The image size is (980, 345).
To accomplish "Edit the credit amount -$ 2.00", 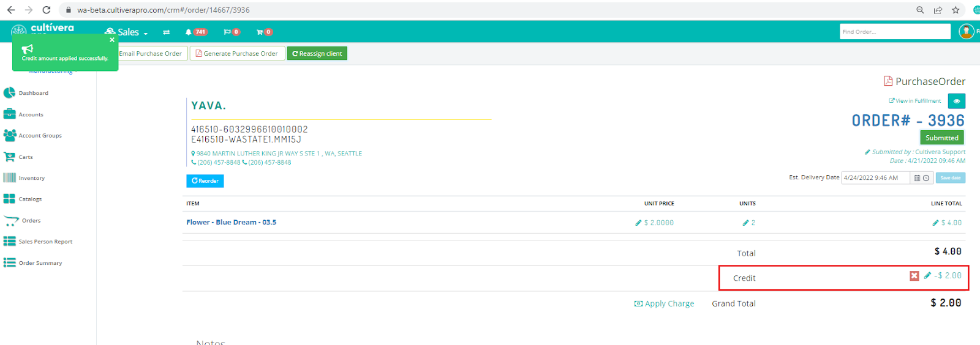I will 943,276.
